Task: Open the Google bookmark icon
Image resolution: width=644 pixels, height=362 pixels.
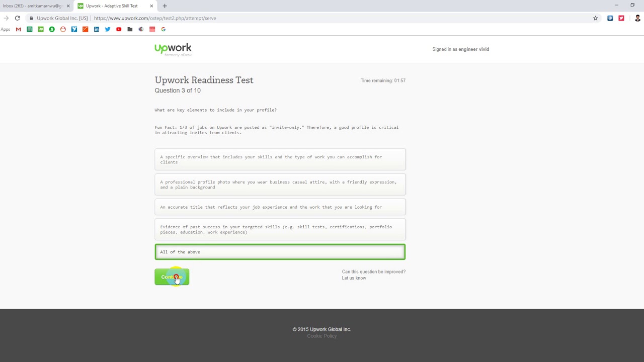Action: (x=163, y=29)
